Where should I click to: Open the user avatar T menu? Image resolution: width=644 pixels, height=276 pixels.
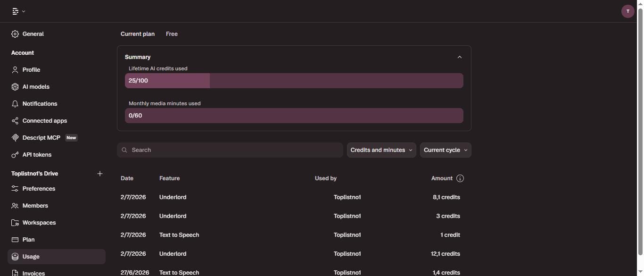click(627, 11)
